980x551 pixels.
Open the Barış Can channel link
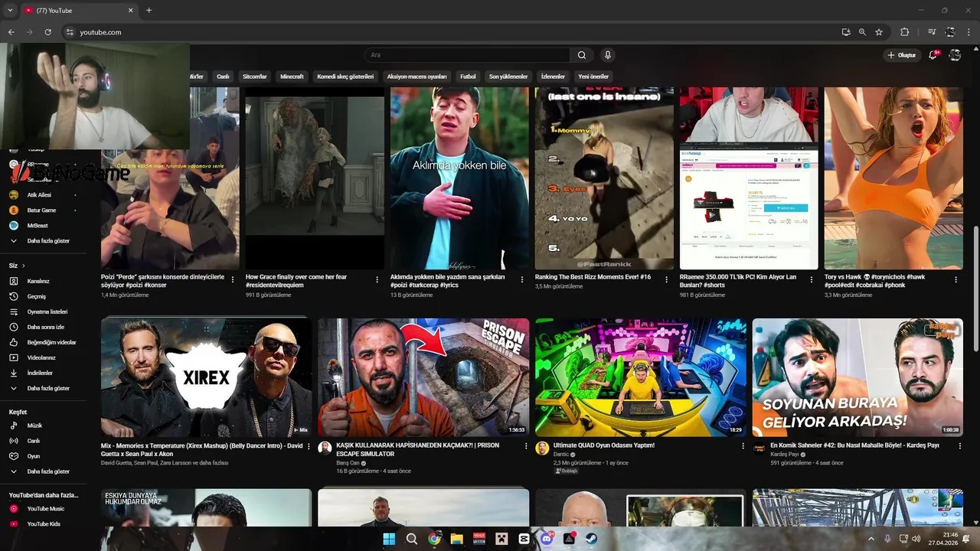pos(348,463)
